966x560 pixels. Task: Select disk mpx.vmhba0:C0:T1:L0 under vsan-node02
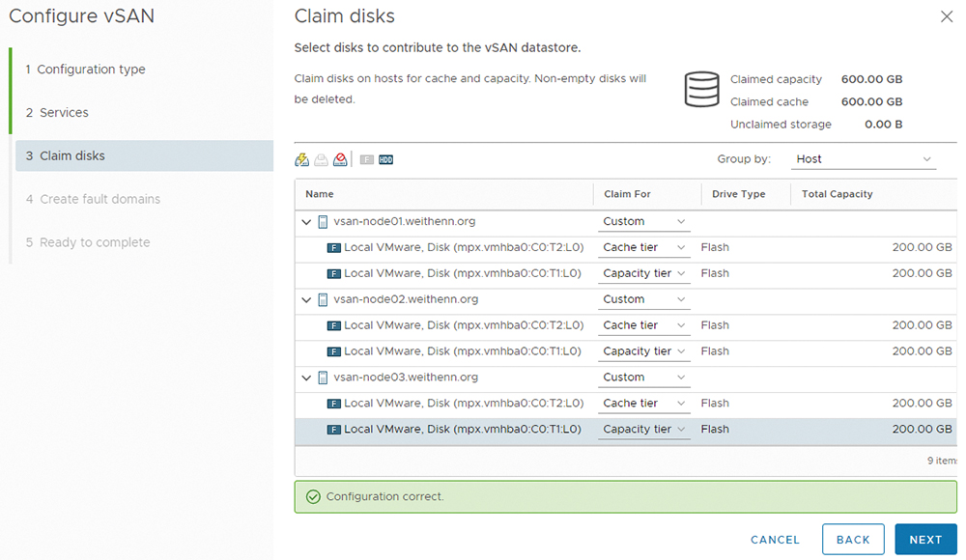[x=463, y=351]
